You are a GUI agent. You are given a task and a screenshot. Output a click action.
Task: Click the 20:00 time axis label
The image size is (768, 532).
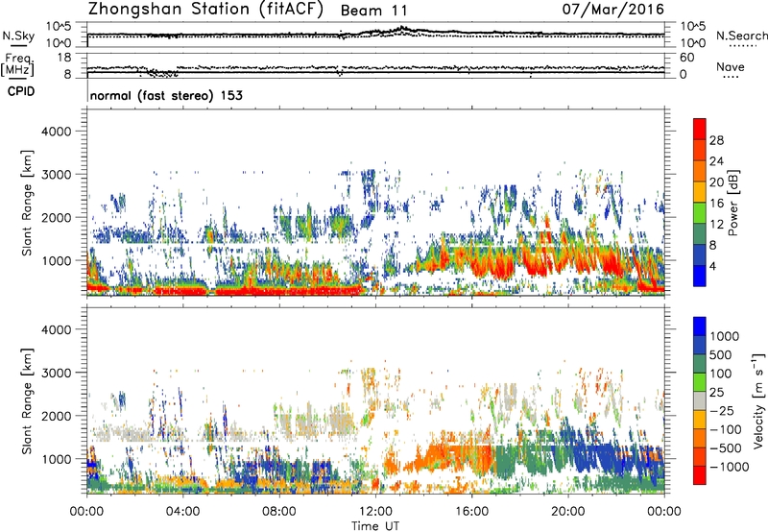click(x=567, y=512)
